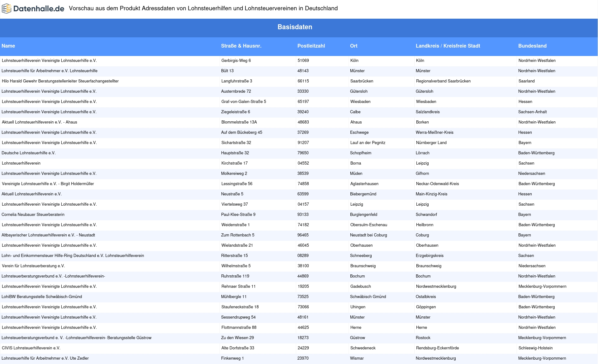Click the page title 'Vorschau aus dem Produkt Adressdaten'
This screenshot has width=598, height=364.
(203, 8)
